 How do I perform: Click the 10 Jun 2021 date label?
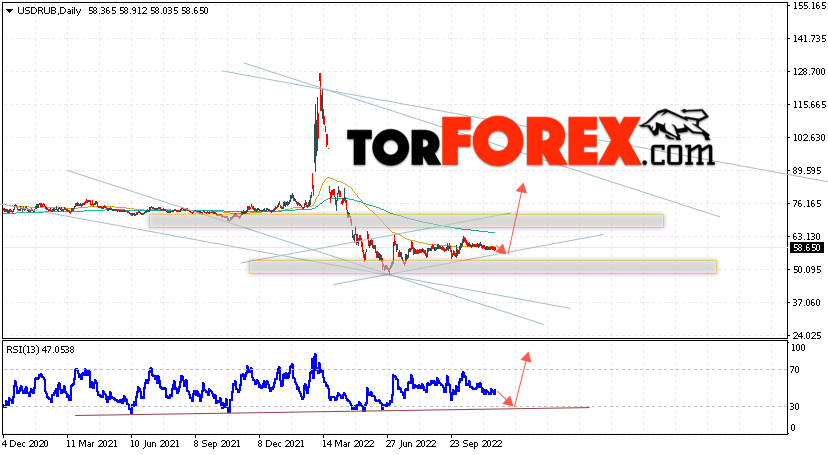(155, 444)
